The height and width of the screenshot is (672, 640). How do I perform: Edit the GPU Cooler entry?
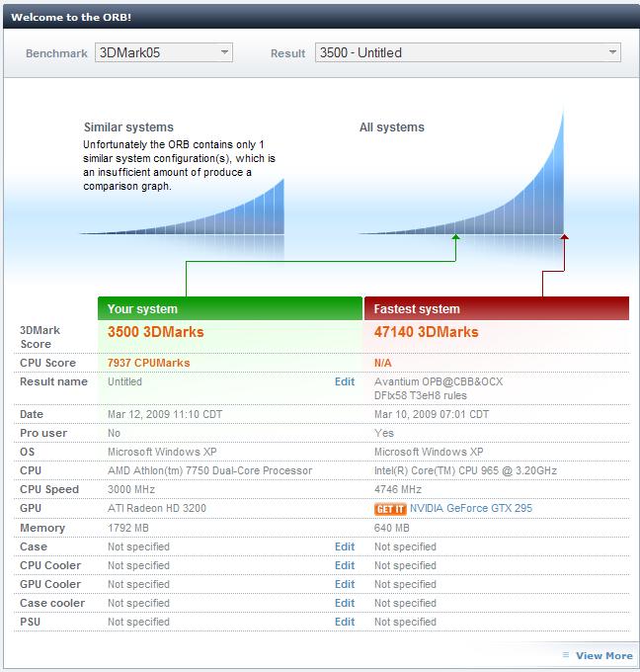click(x=345, y=585)
